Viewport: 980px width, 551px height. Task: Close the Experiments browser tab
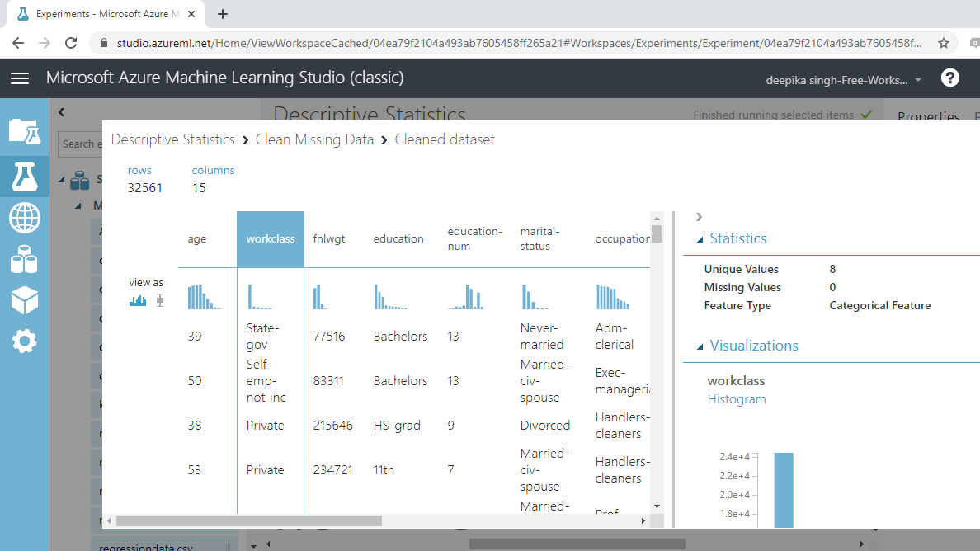click(x=191, y=14)
